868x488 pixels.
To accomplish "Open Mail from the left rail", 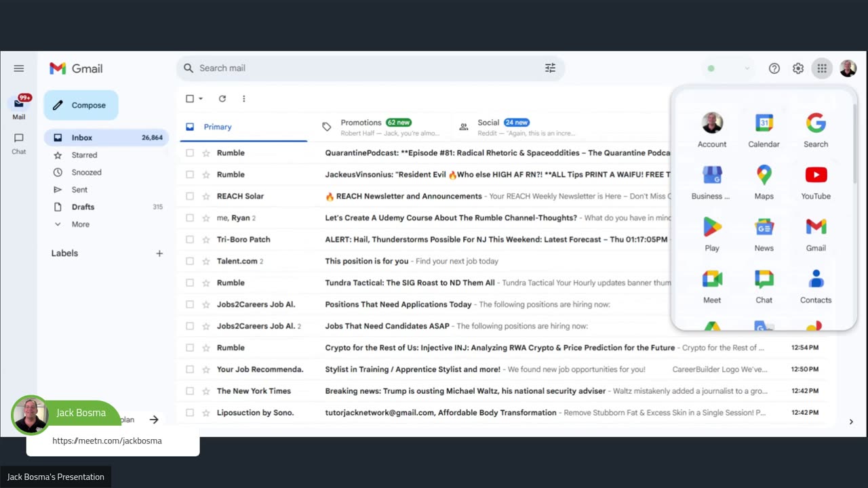I will [19, 107].
